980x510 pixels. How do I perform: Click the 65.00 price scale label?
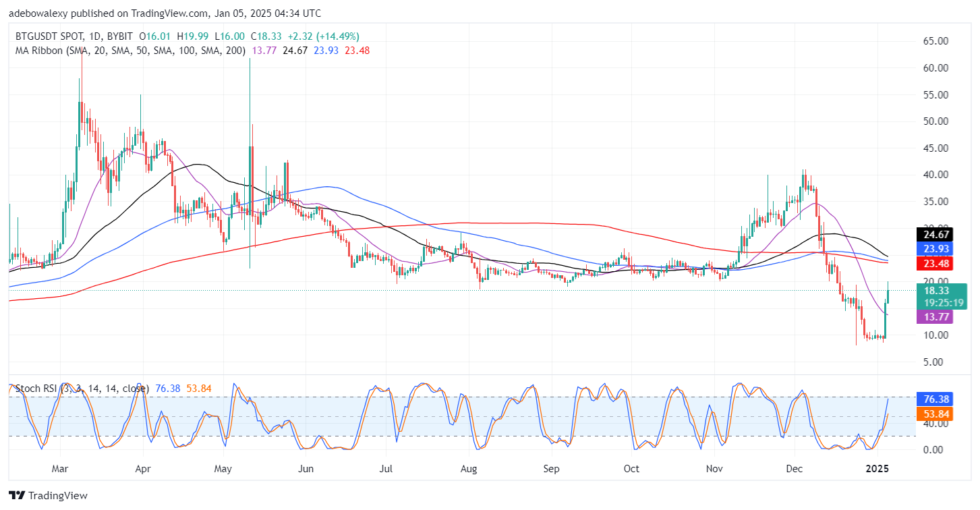[x=935, y=41]
